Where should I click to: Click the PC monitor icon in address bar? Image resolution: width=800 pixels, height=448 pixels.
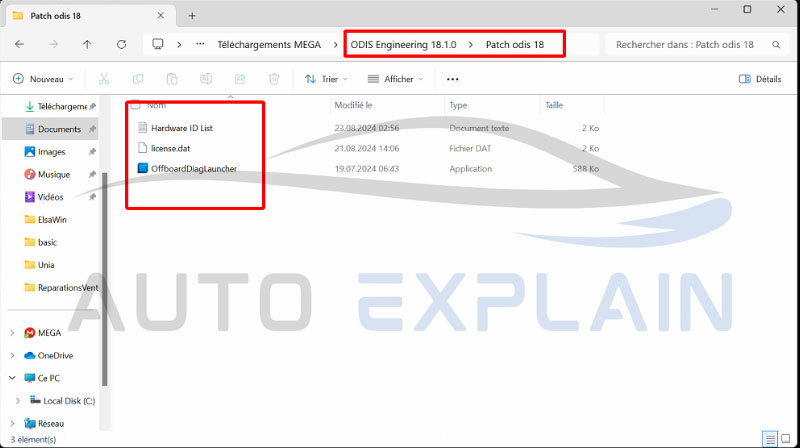coord(158,44)
